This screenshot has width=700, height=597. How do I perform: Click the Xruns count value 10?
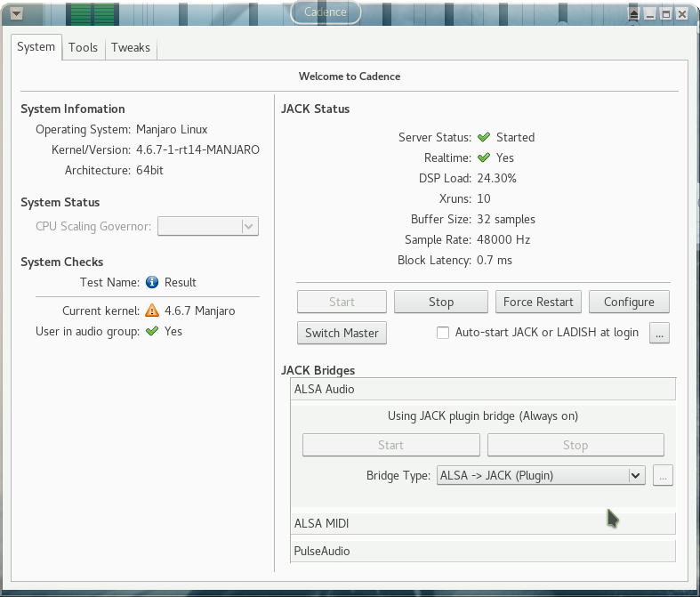pyautogui.click(x=484, y=198)
